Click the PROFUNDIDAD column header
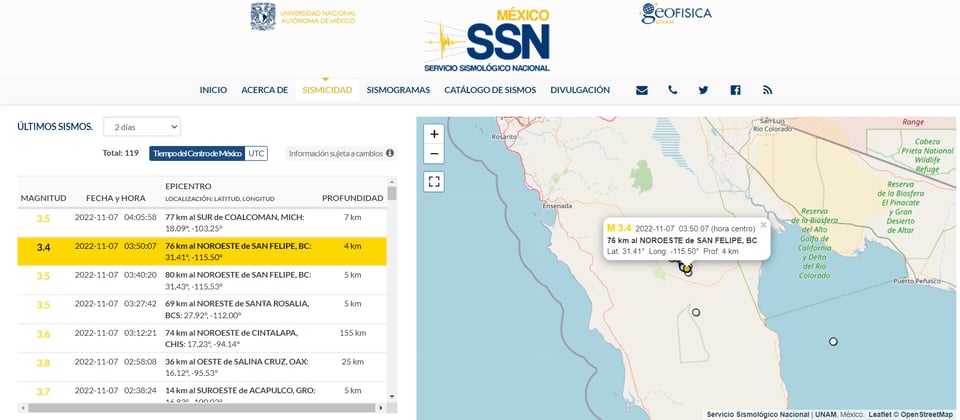This screenshot has width=960, height=420. click(353, 198)
